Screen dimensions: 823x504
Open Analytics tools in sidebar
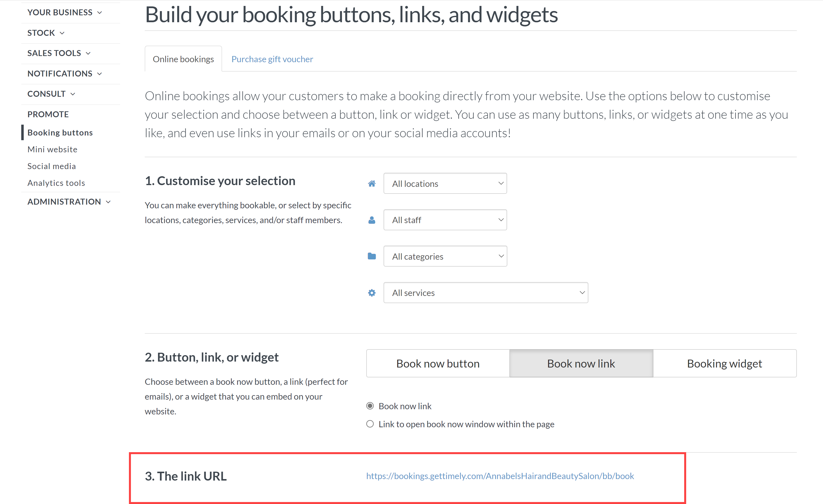(56, 183)
